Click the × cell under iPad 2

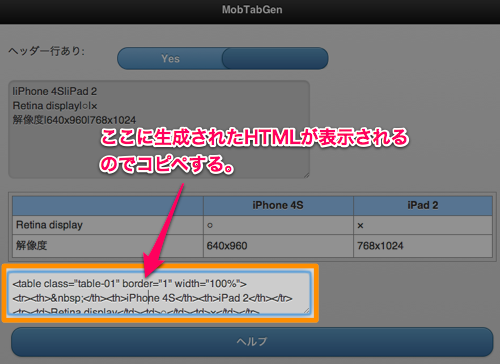click(x=423, y=225)
